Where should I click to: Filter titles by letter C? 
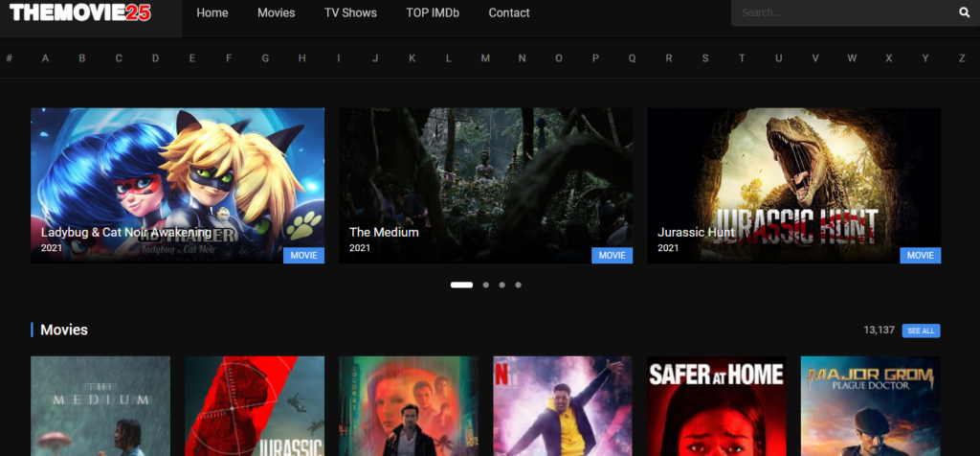click(119, 58)
